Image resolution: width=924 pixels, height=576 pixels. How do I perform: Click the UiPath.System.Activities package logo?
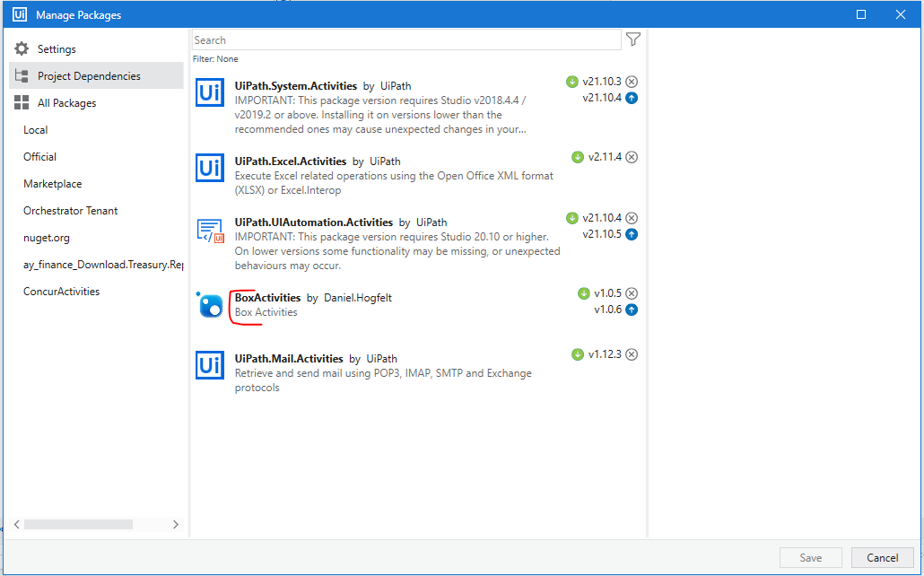click(x=210, y=92)
